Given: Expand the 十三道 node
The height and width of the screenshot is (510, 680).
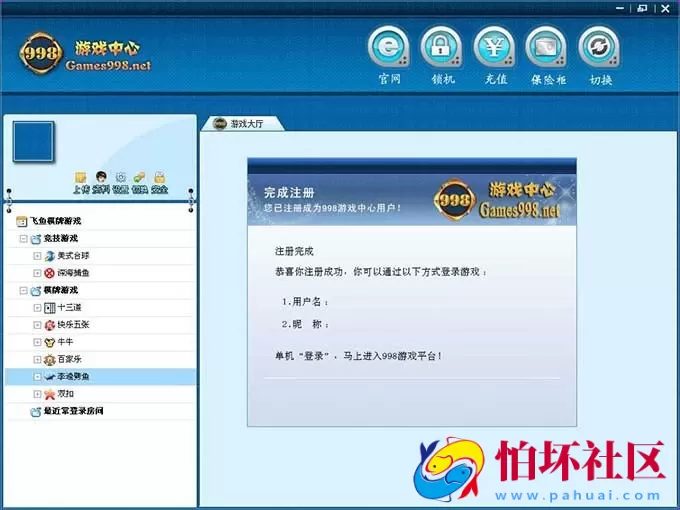Looking at the screenshot, I should point(37,308).
